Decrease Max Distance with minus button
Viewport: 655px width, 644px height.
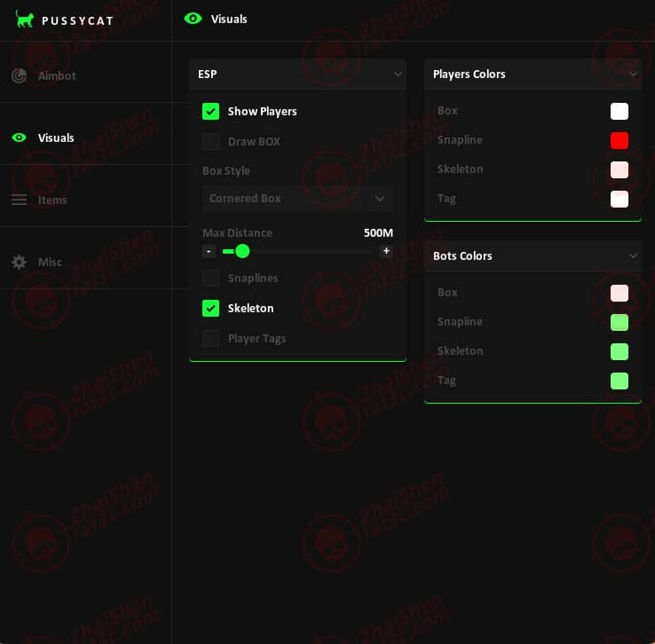pos(209,251)
